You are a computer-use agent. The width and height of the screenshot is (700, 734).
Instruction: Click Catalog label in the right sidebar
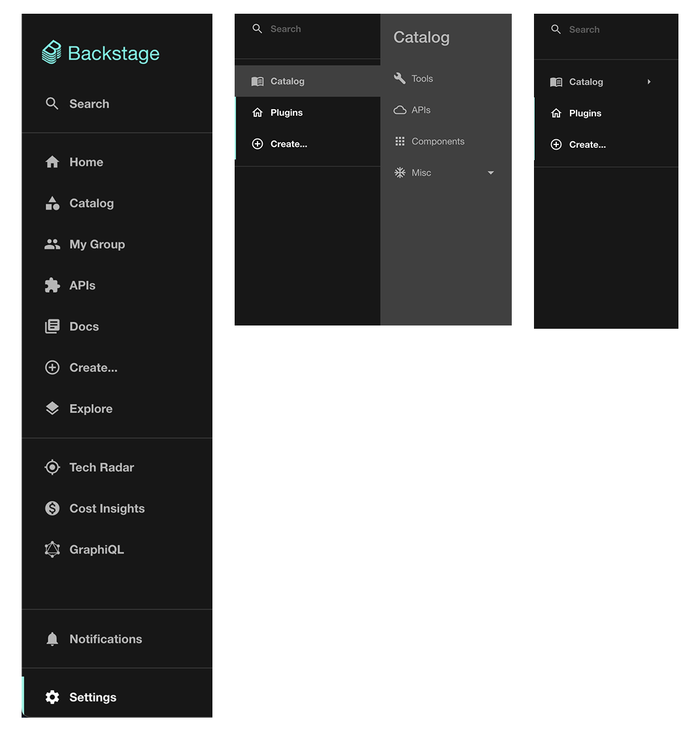point(586,82)
